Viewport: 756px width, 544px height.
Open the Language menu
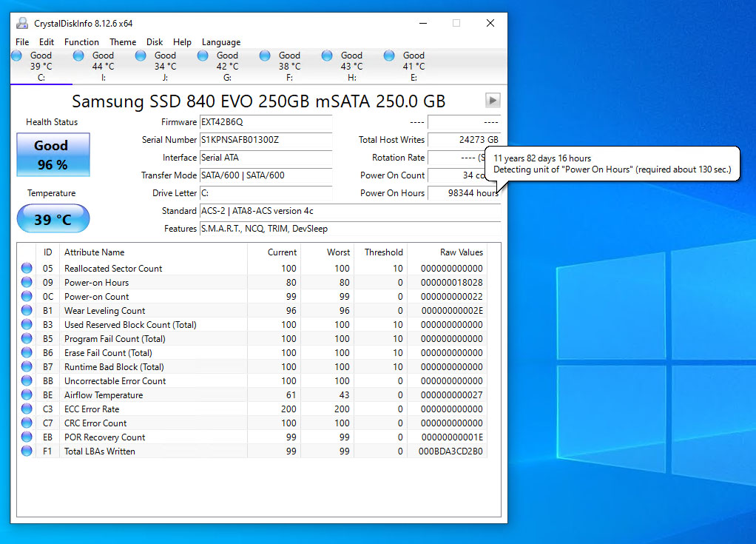(221, 42)
